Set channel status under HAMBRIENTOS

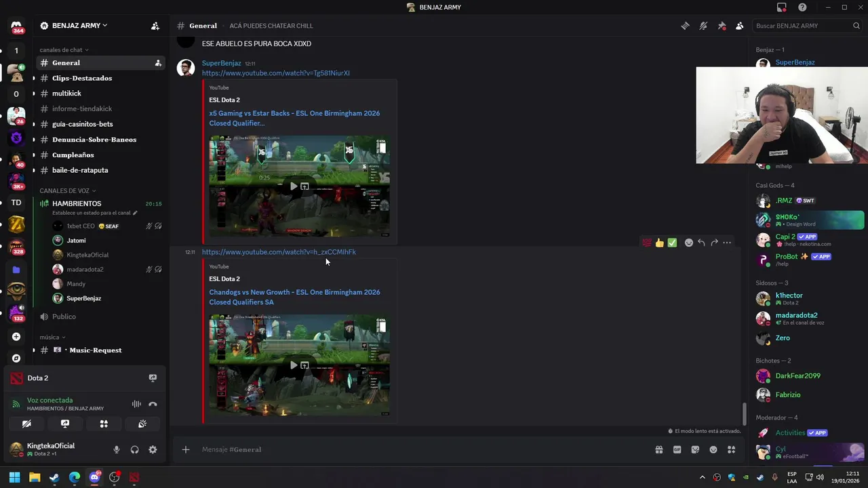[95, 213]
